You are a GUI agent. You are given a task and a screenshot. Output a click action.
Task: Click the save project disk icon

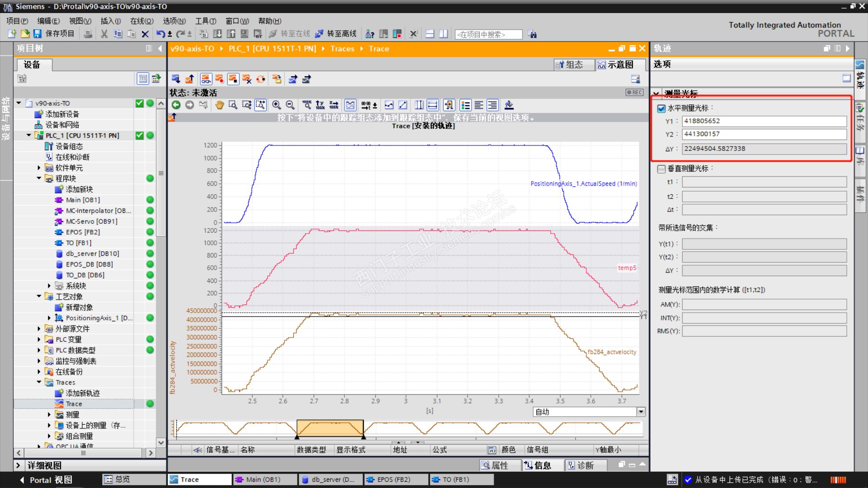(38, 34)
